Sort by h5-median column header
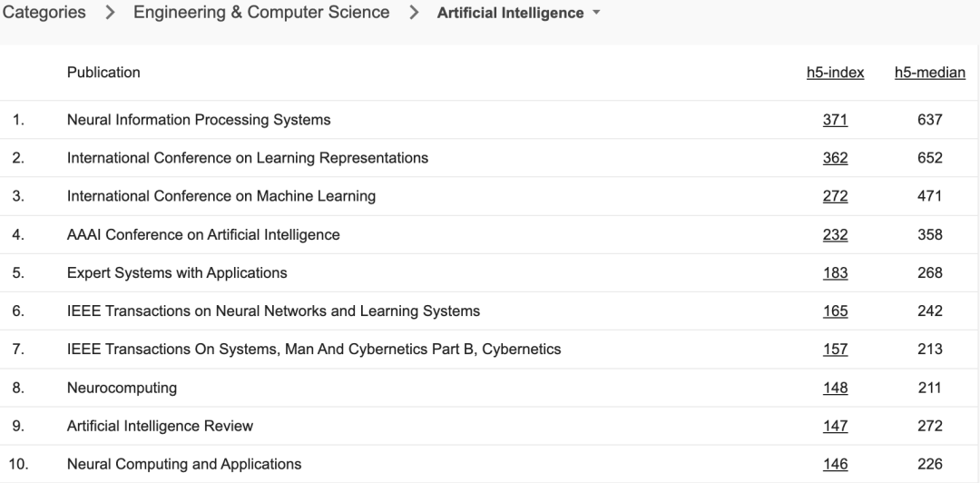This screenshot has width=980, height=483. point(929,73)
